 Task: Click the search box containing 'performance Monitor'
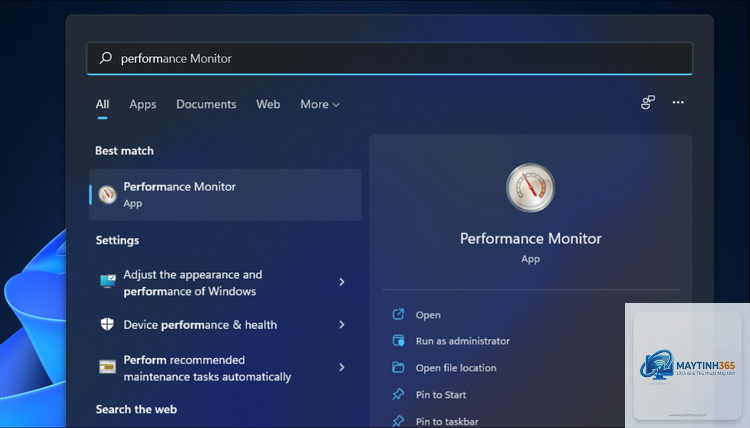coord(389,58)
